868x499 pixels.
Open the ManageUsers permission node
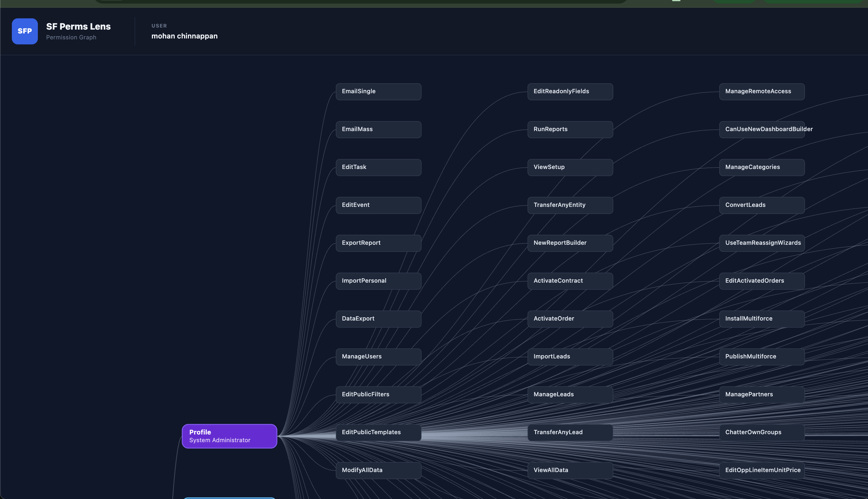click(x=378, y=357)
